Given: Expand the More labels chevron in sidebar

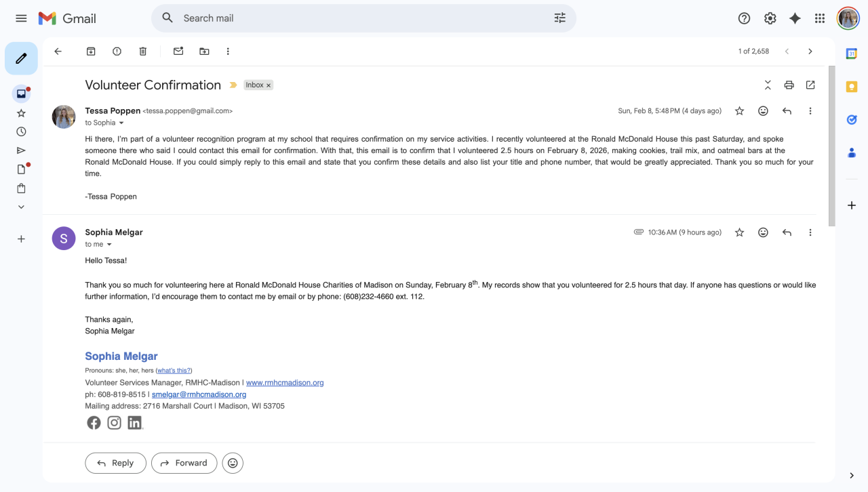Looking at the screenshot, I should click(x=21, y=207).
